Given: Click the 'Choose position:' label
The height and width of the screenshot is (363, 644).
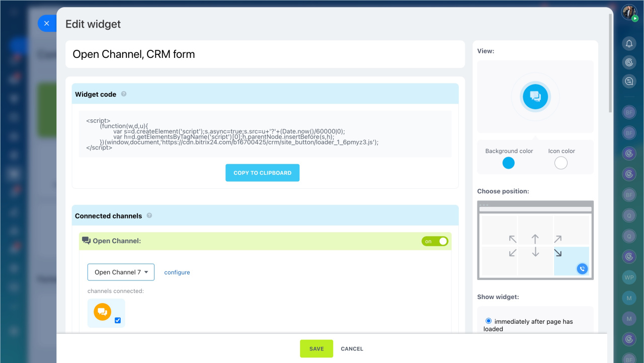Looking at the screenshot, I should pos(503,191).
